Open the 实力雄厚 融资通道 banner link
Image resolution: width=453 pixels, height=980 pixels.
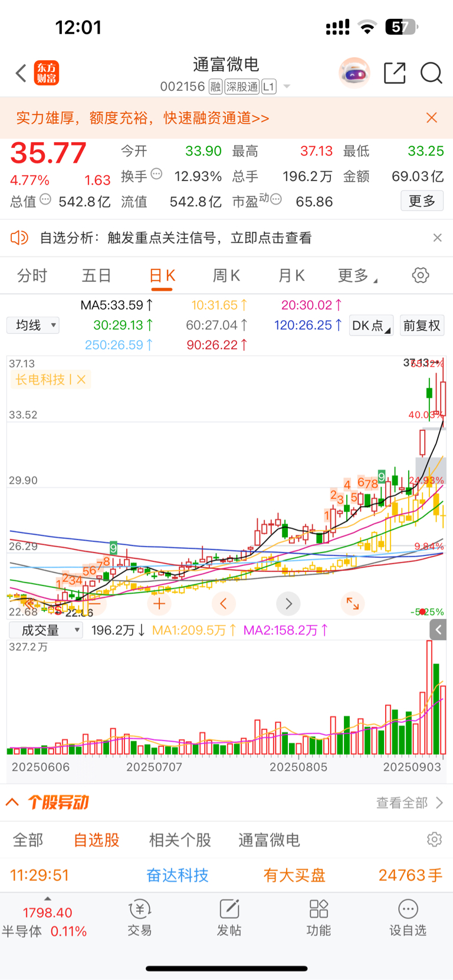(143, 118)
